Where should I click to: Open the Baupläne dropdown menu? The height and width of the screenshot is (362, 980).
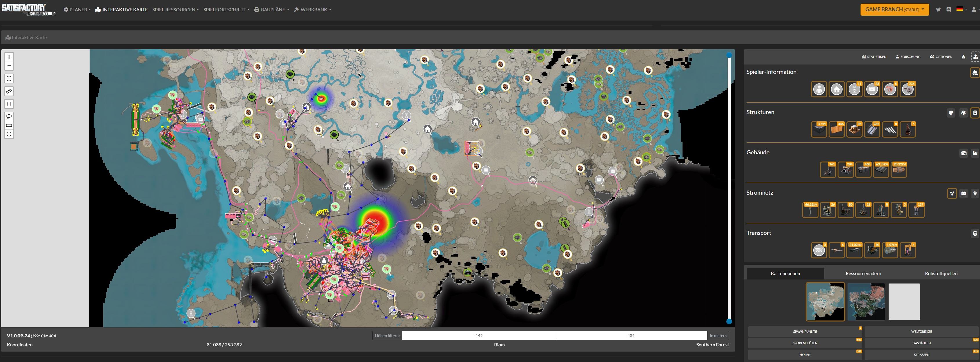[272, 10]
